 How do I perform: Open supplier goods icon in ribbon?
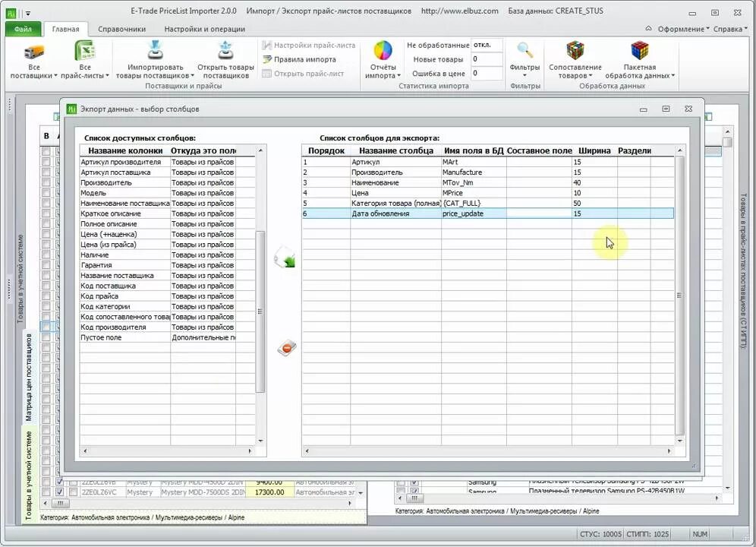pyautogui.click(x=225, y=51)
